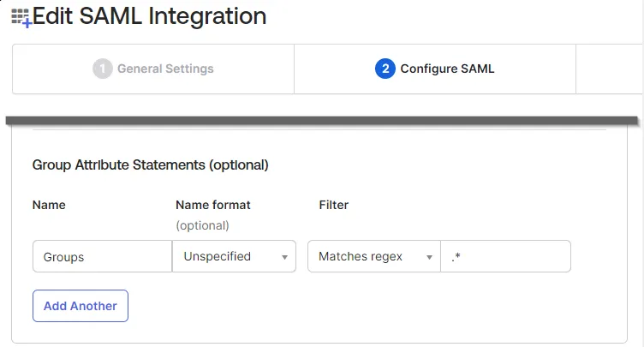Click the blue step 2 number circle
The height and width of the screenshot is (347, 644).
coord(385,69)
